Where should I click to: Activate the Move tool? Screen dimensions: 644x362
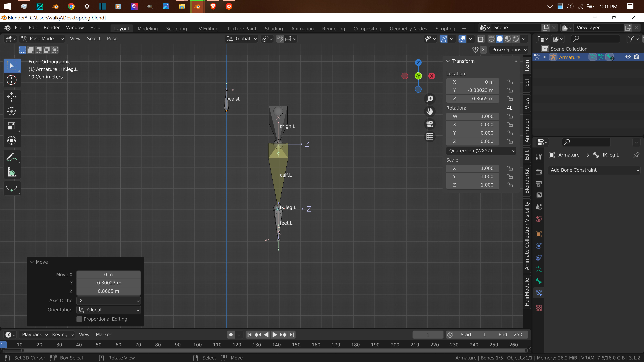coord(12,97)
